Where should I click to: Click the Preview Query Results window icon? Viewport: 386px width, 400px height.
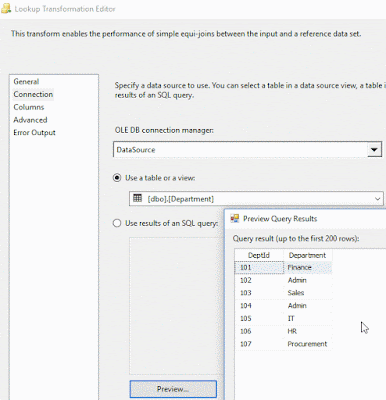(235, 218)
